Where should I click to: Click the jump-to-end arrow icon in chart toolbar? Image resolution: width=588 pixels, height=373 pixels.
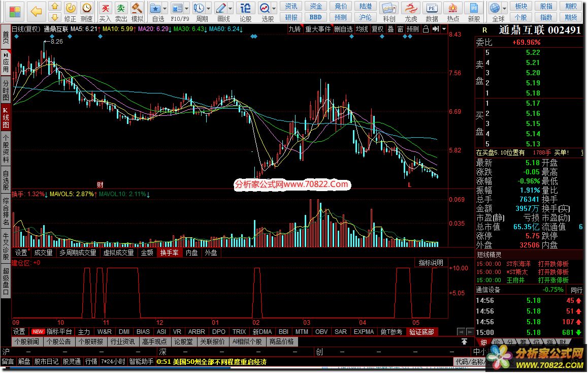(435, 29)
